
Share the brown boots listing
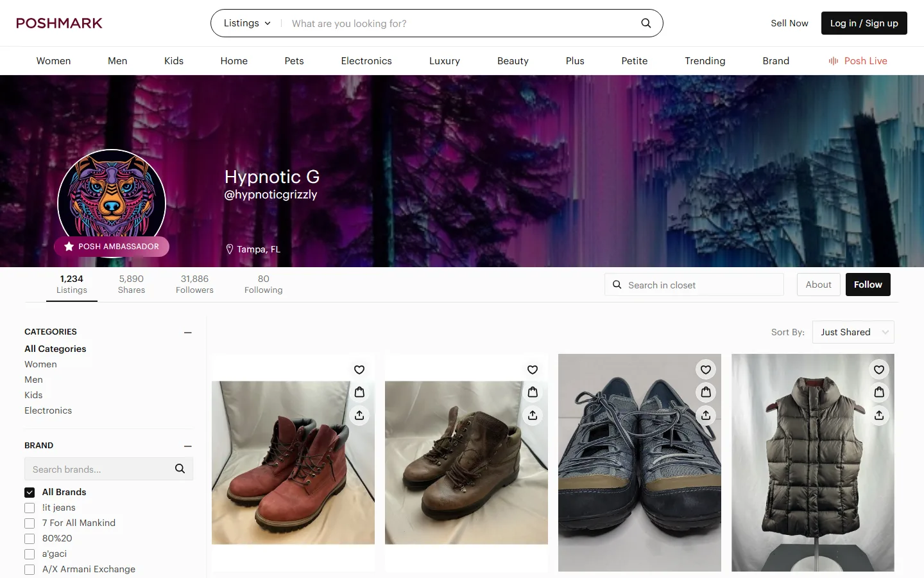pyautogui.click(x=533, y=416)
